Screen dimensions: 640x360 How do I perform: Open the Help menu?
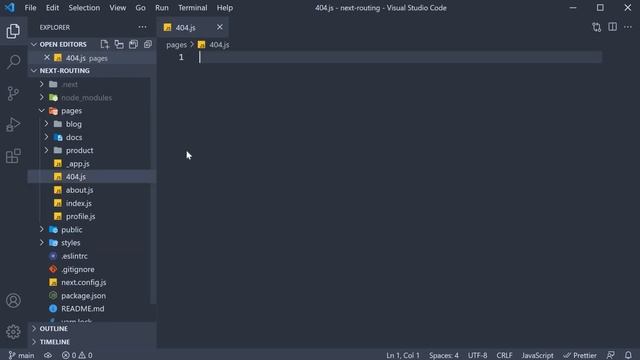224,8
